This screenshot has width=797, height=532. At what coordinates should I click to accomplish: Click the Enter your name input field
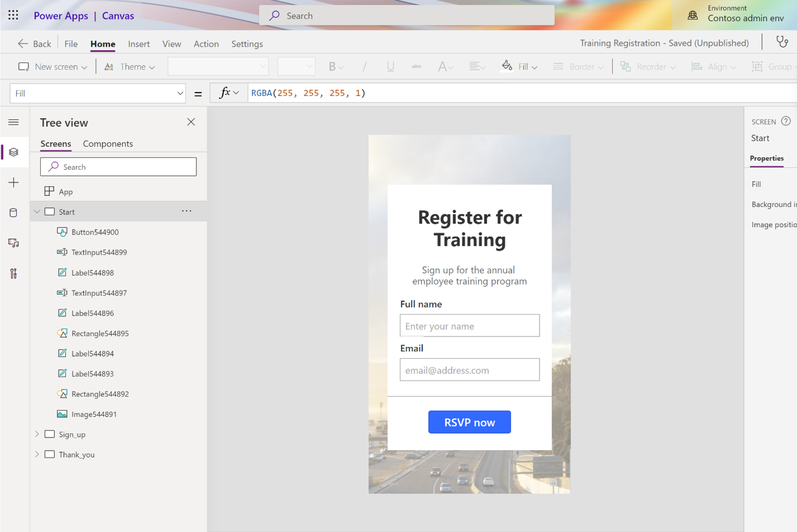469,325
